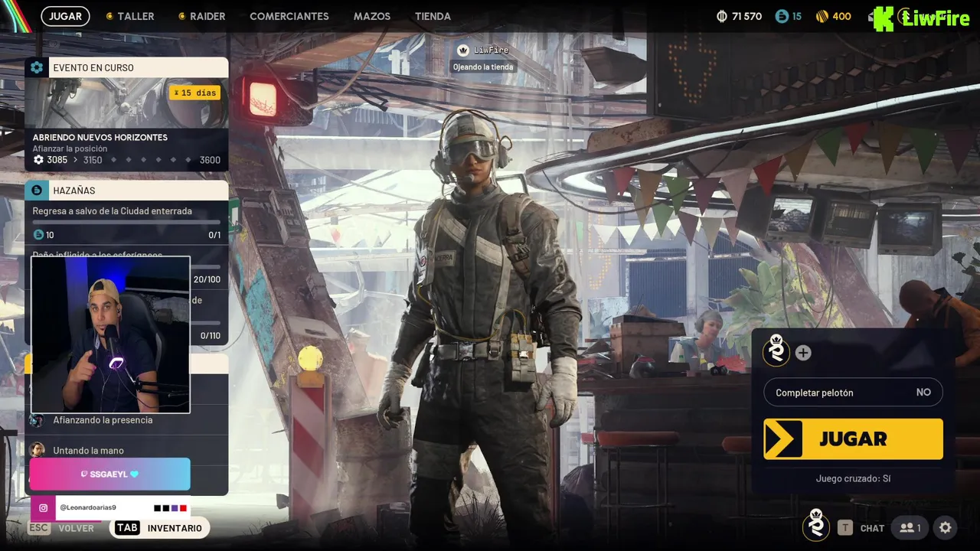This screenshot has width=980, height=551.
Task: Click the 0/1 feat progress bar
Action: pos(126,223)
